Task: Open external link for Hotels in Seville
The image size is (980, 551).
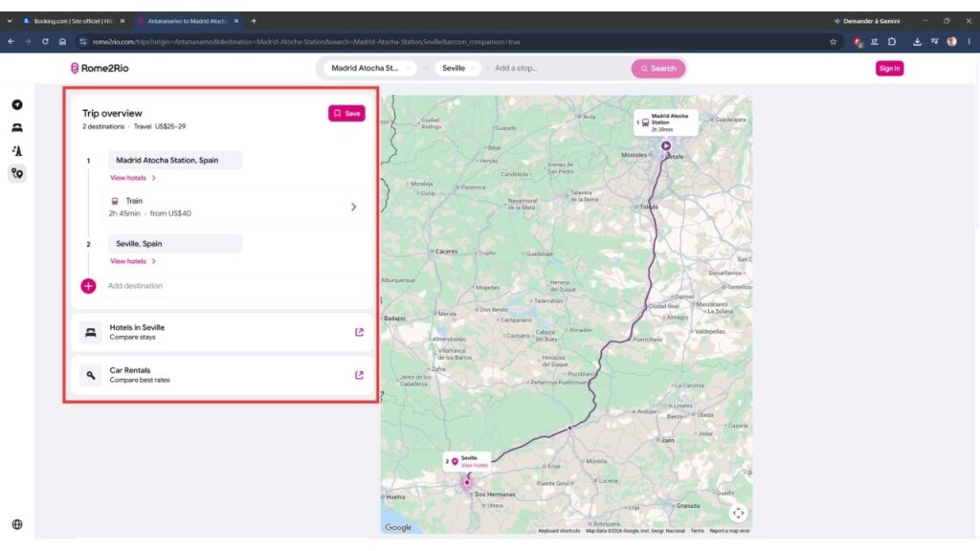Action: click(360, 332)
